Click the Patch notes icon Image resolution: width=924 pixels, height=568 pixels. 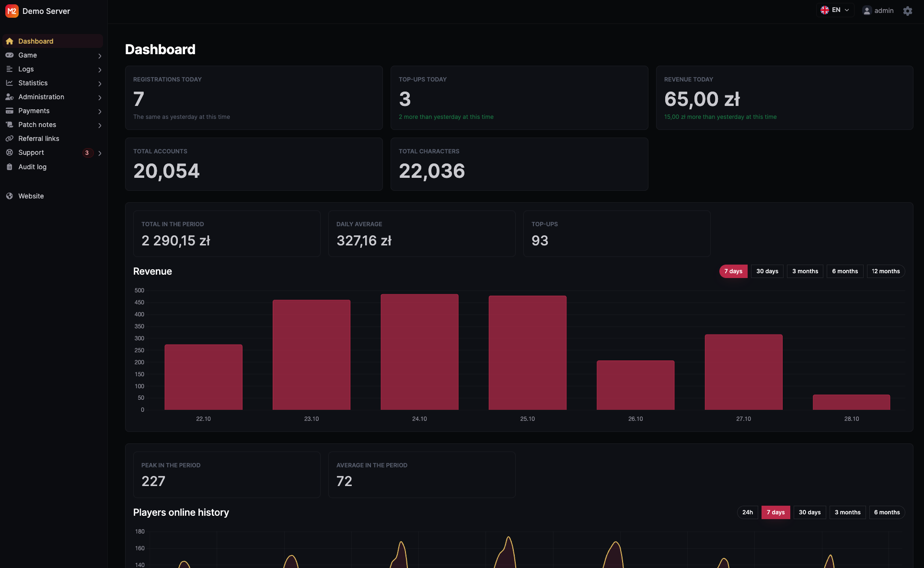point(10,125)
